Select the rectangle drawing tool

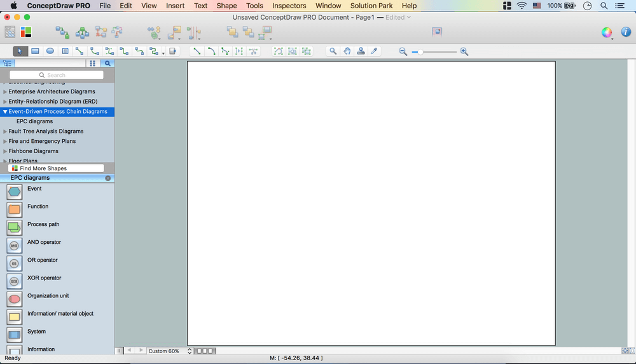tap(35, 51)
